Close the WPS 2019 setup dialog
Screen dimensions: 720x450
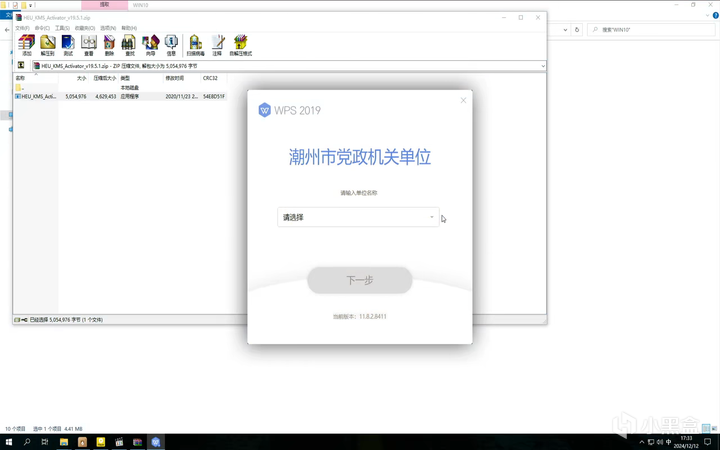coord(463,100)
